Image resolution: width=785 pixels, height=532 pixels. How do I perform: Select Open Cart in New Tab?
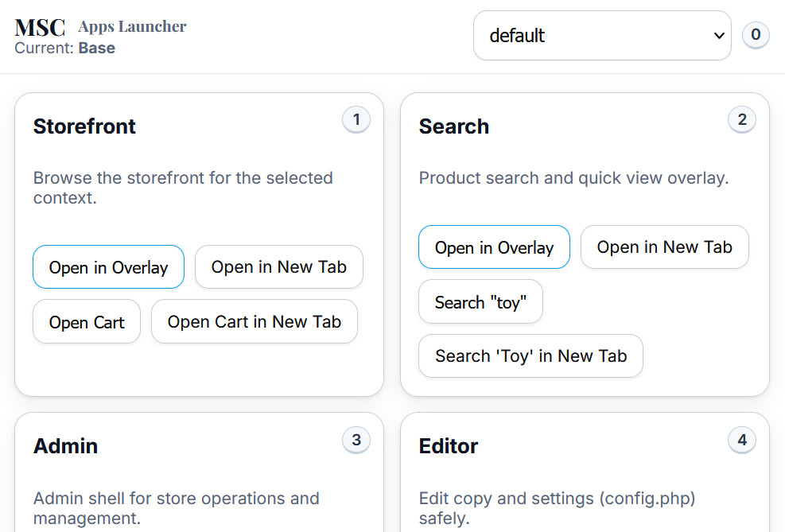pos(255,321)
